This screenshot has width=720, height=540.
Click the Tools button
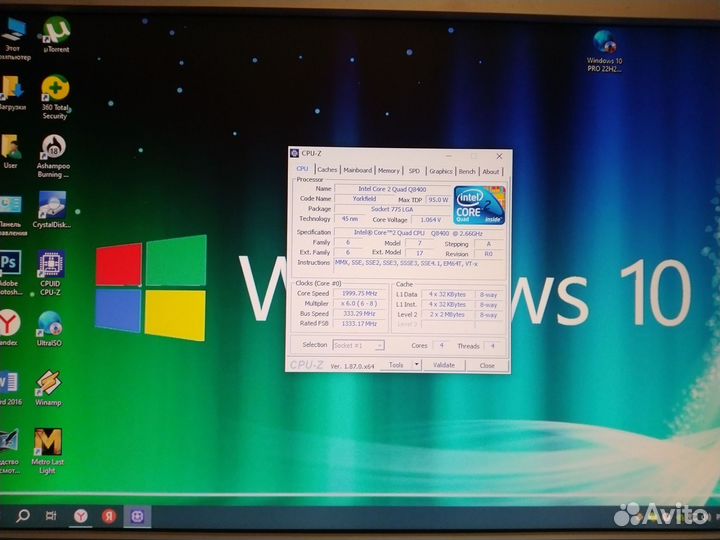[396, 365]
